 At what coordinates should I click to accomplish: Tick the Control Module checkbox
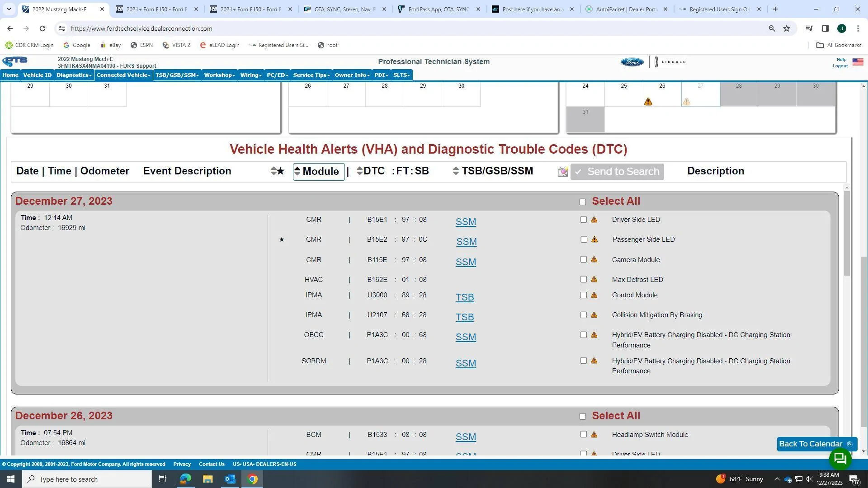[584, 295]
